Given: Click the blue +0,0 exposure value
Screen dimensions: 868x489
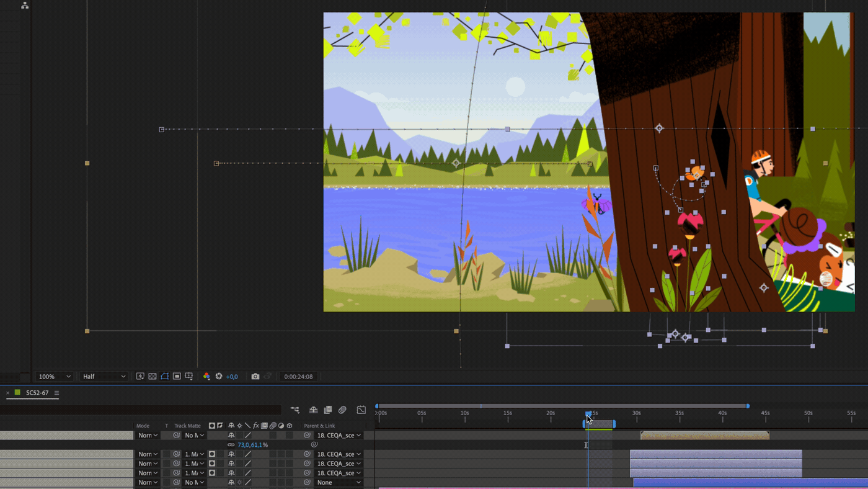Looking at the screenshot, I should tap(232, 377).
